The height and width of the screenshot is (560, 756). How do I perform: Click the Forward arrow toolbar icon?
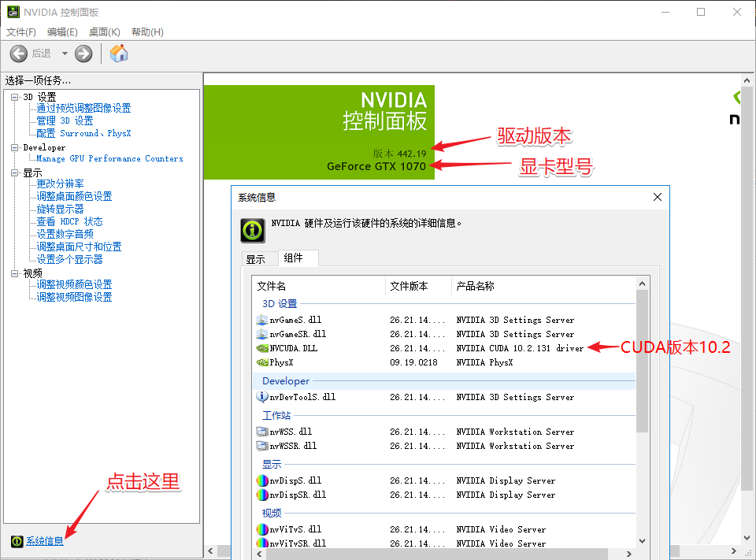click(x=83, y=54)
